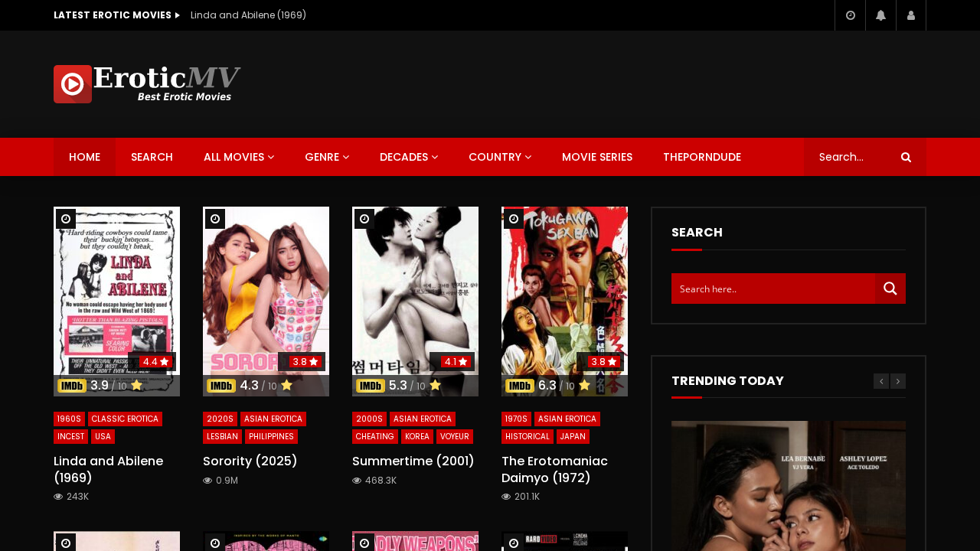
Task: Click the 201.1K views count
Action: tap(521, 497)
